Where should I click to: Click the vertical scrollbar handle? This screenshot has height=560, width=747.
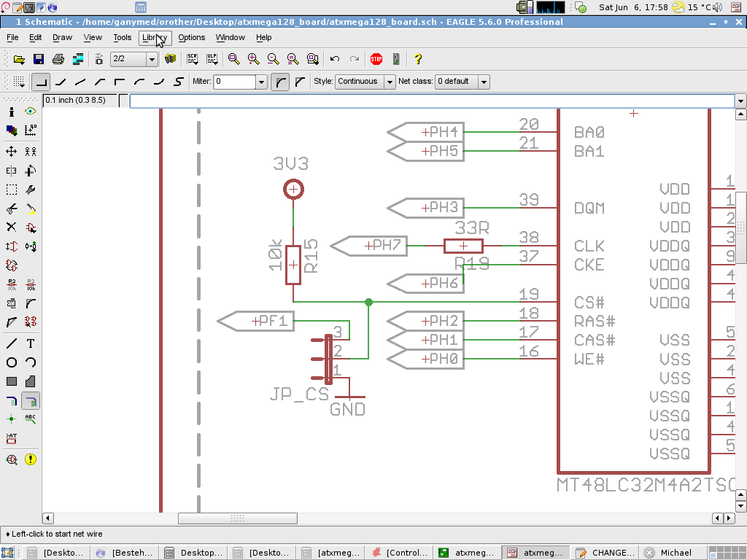click(x=740, y=227)
